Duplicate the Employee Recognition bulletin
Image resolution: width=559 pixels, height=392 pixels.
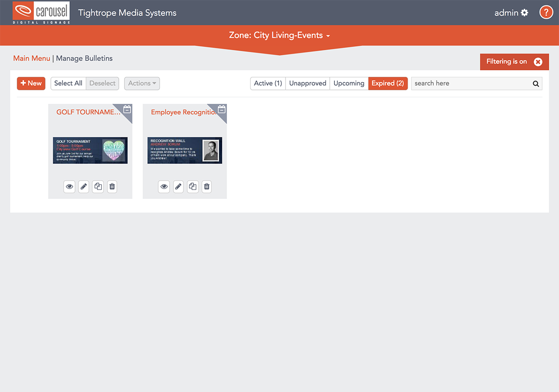click(x=192, y=187)
